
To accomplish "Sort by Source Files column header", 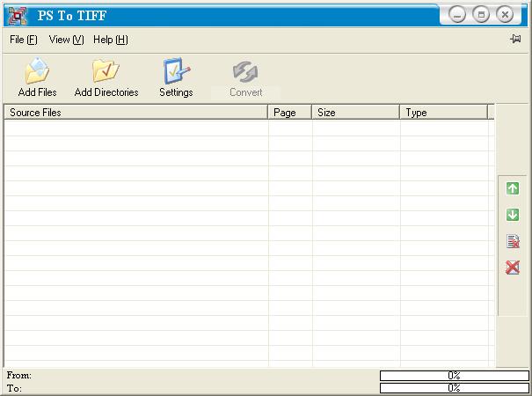I will click(x=136, y=113).
